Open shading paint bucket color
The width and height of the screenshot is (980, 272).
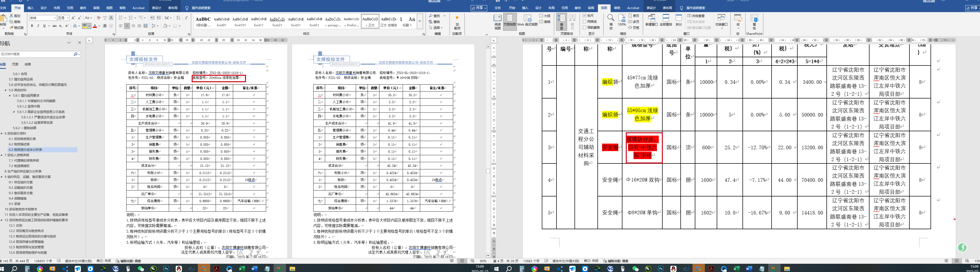[x=165, y=26]
